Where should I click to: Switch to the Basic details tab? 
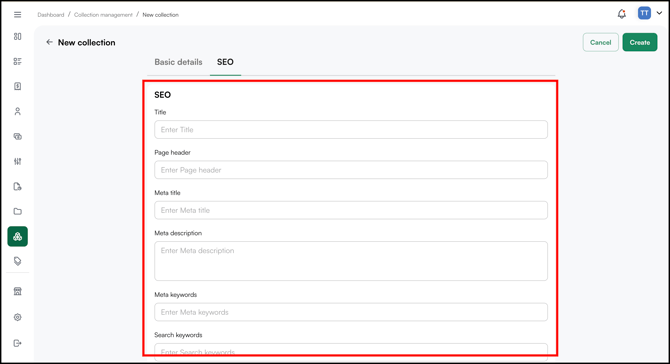coord(178,62)
